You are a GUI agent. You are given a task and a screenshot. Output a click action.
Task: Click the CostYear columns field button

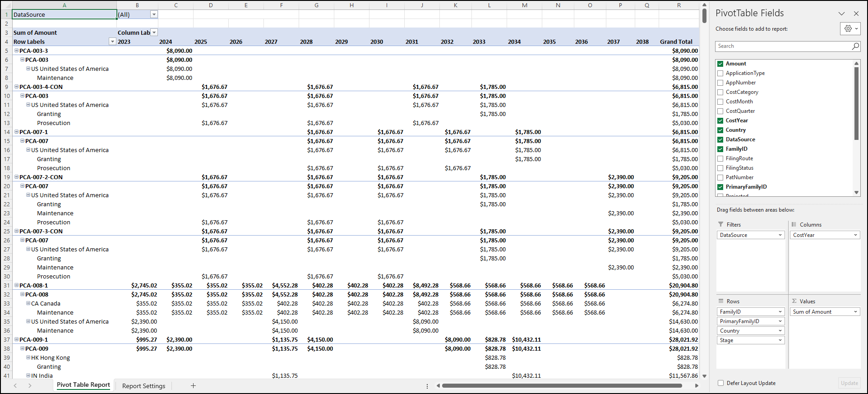click(824, 235)
